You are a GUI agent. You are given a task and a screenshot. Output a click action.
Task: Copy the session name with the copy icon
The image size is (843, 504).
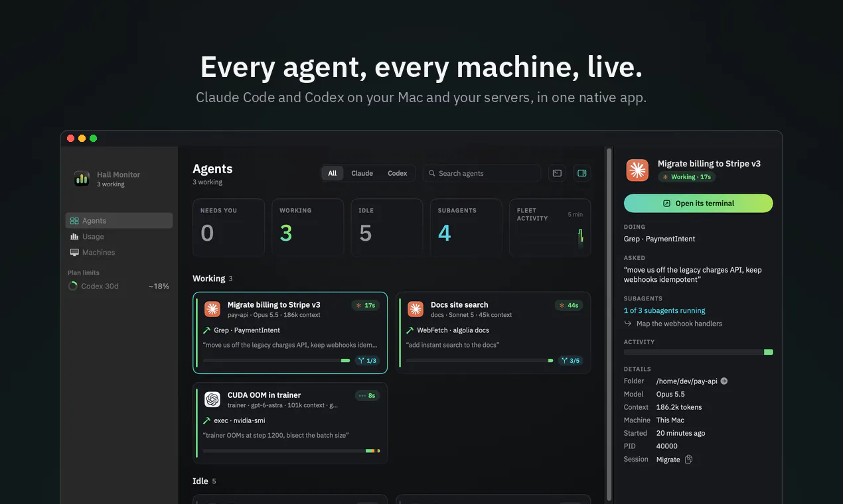coord(688,460)
